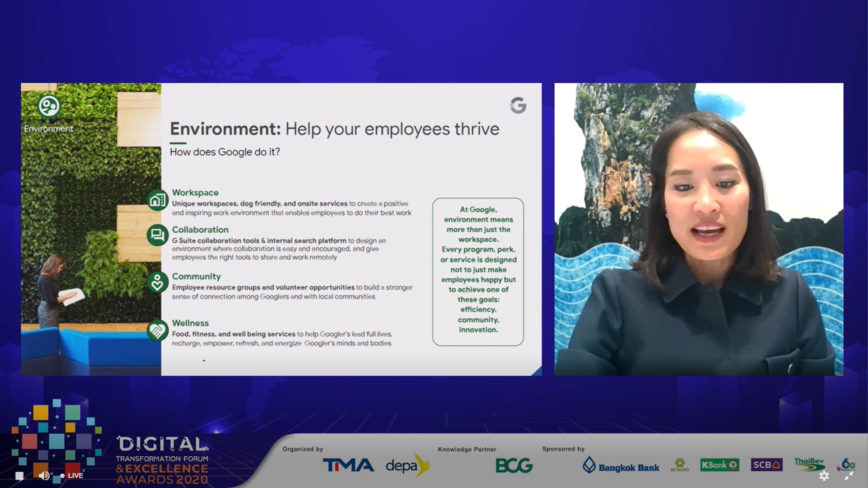Click the speaker's webcam video panel
Viewport: 868px width, 488px height.
[x=698, y=229]
